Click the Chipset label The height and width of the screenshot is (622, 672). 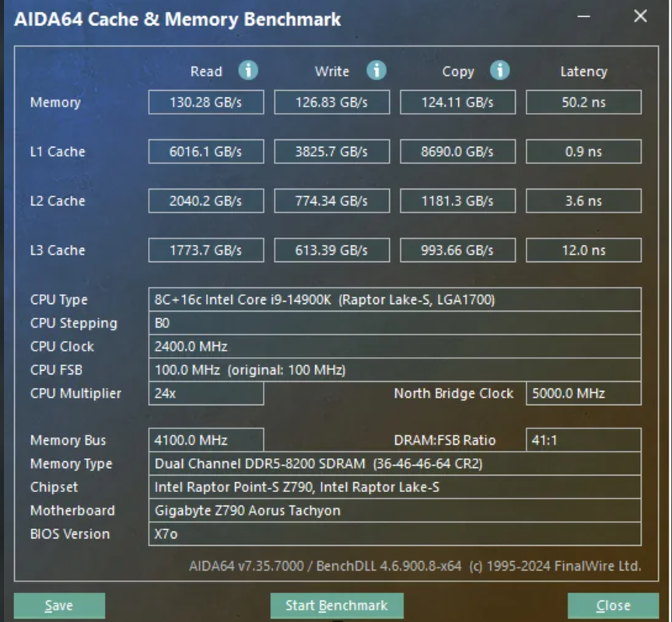[x=54, y=487]
